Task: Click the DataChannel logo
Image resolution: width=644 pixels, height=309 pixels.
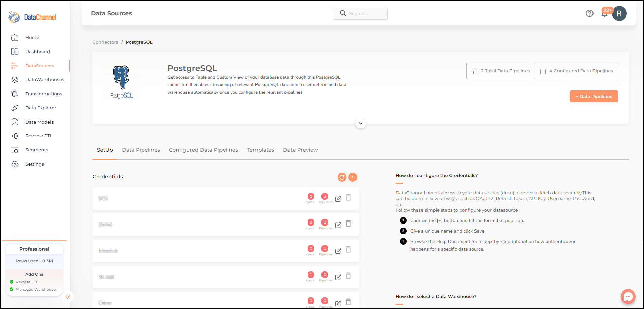Action: click(x=32, y=17)
